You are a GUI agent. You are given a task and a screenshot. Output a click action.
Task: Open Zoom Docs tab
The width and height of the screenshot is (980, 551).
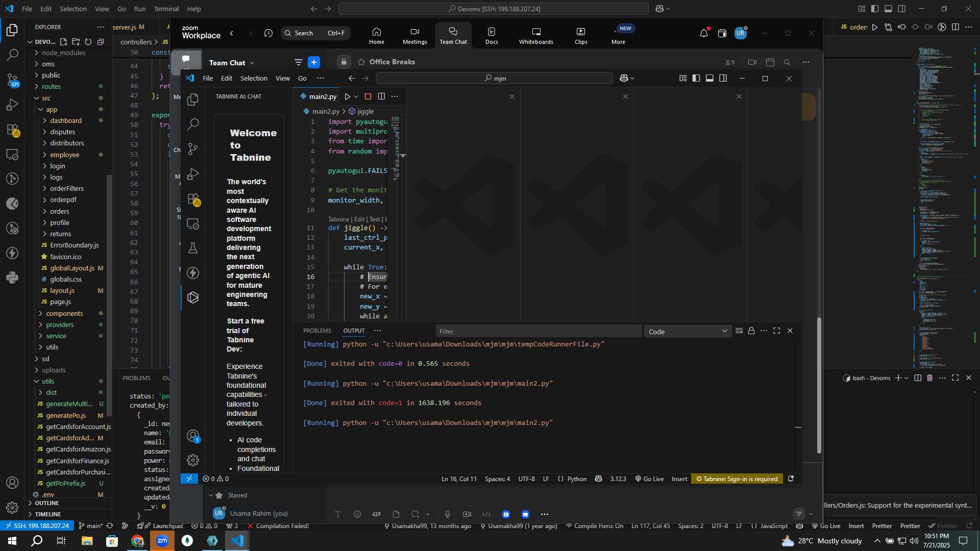(492, 36)
